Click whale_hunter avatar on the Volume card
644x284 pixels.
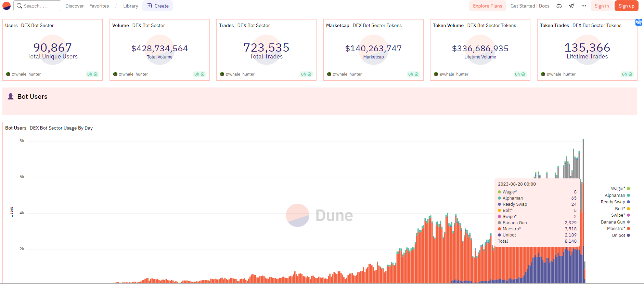pos(115,74)
